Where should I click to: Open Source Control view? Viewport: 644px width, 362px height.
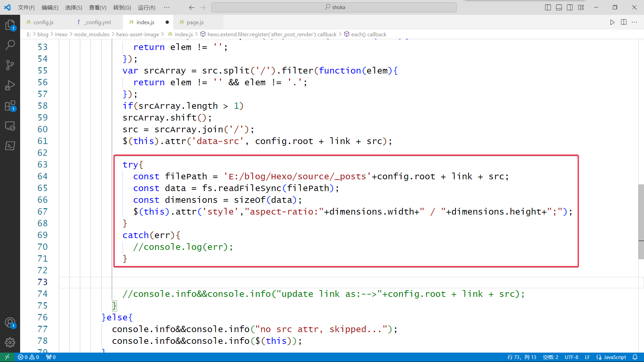[10, 65]
